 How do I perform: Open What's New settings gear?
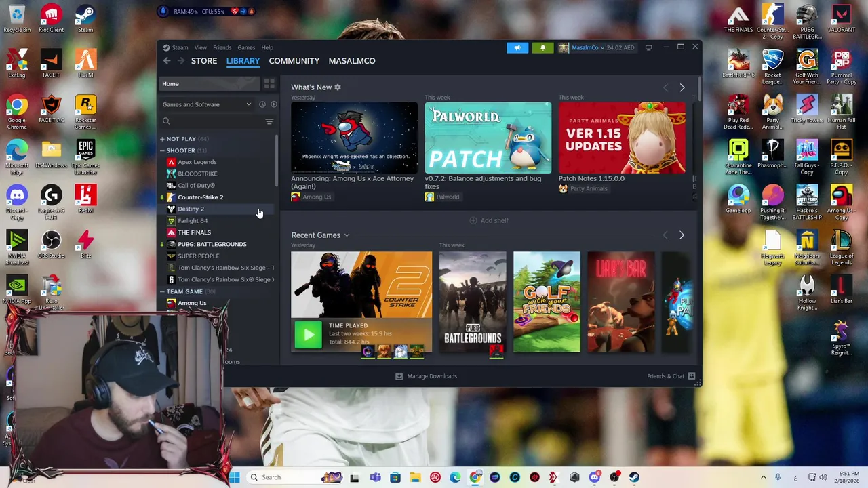point(338,87)
